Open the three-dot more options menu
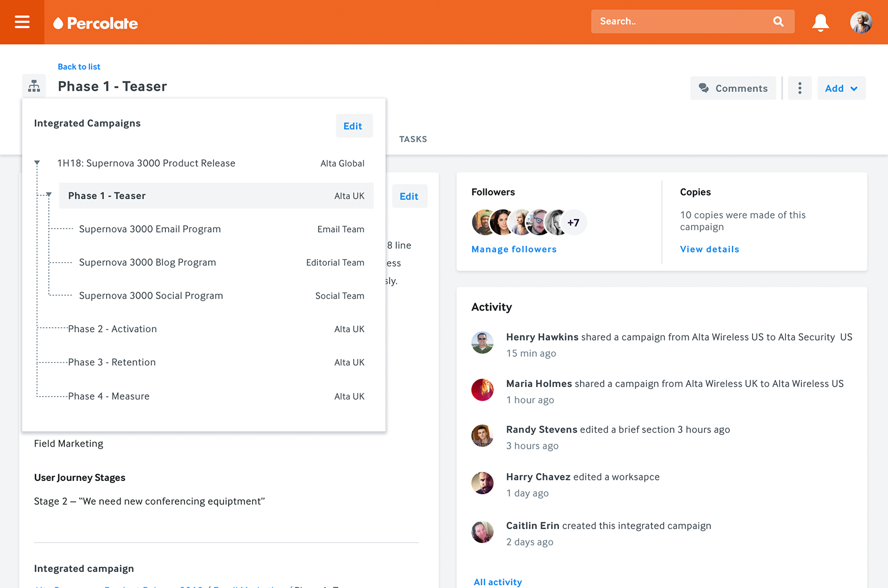The height and width of the screenshot is (588, 888). point(800,88)
